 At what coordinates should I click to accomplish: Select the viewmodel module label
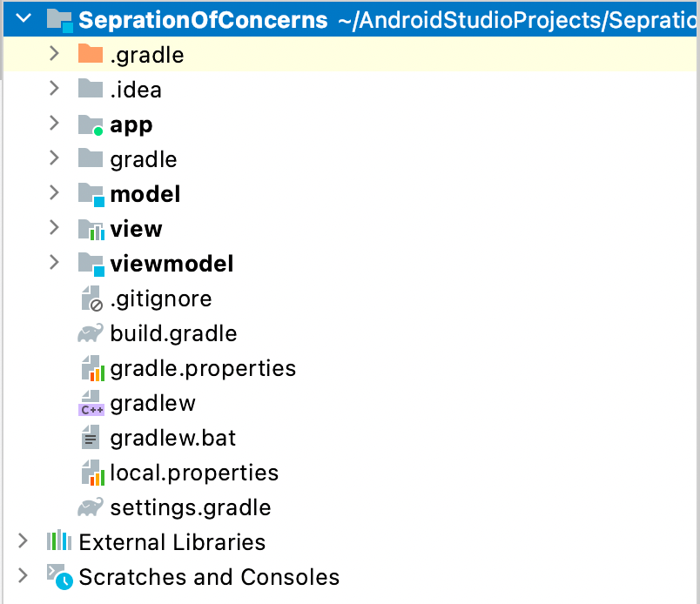click(x=172, y=264)
